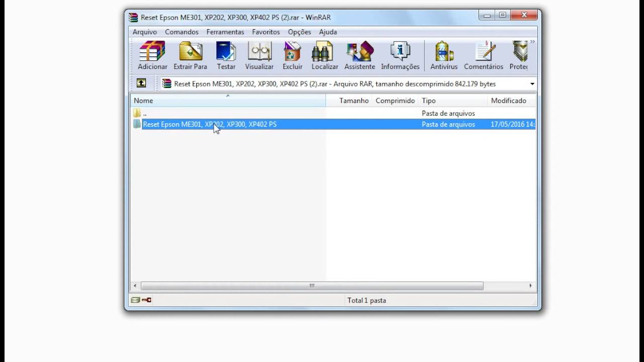Click the WinRAR title bar icon

tap(133, 17)
